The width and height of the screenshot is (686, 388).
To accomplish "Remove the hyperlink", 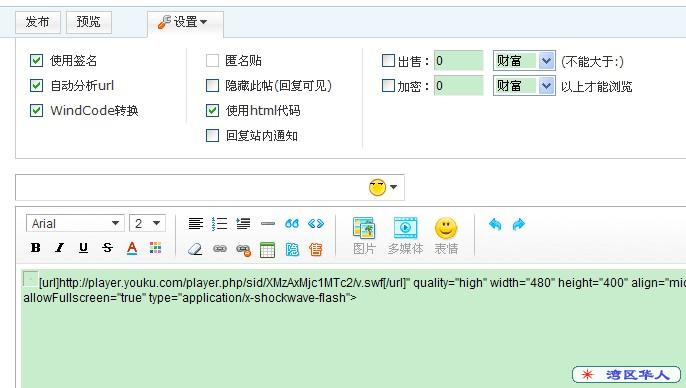I will click(244, 250).
